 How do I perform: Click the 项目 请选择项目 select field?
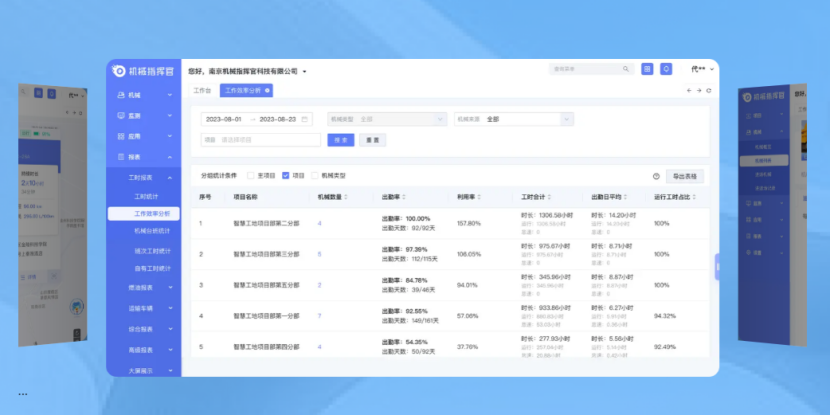[261, 140]
